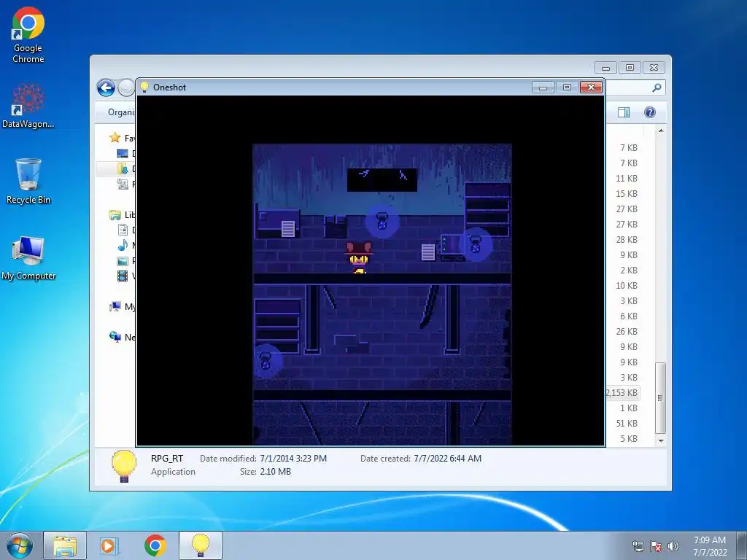Click Niko the cat character in game
Screen dimensions: 747x560
click(x=358, y=257)
